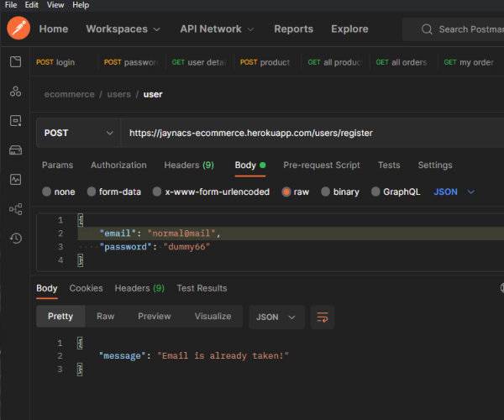This screenshot has width=504, height=420.
Task: Select the request Body tab
Action: click(x=250, y=165)
